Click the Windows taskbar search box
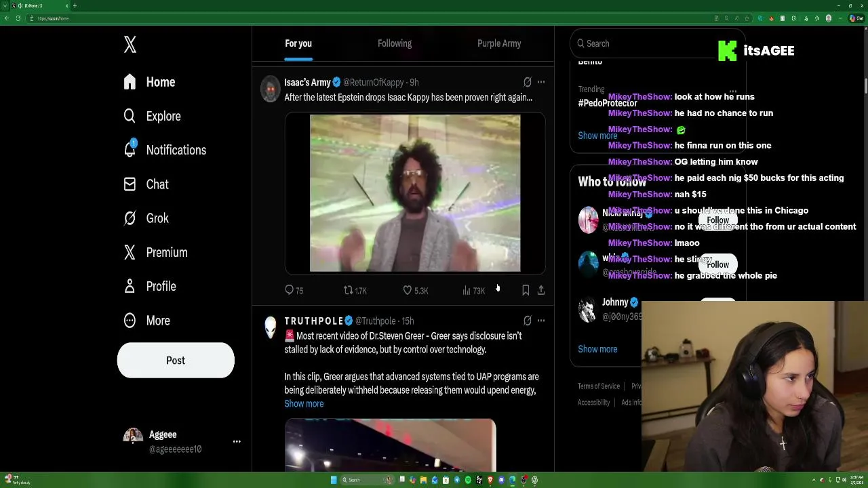868x488 pixels. point(367,480)
